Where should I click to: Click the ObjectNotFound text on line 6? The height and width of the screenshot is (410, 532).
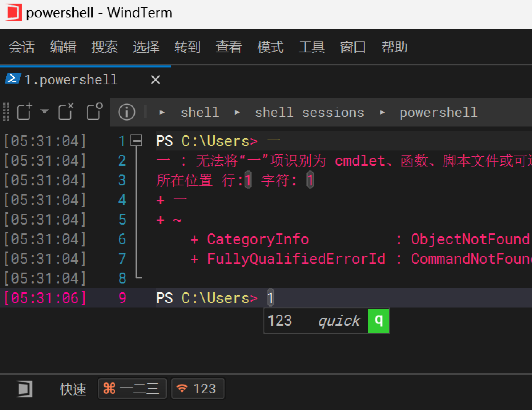[470, 239]
